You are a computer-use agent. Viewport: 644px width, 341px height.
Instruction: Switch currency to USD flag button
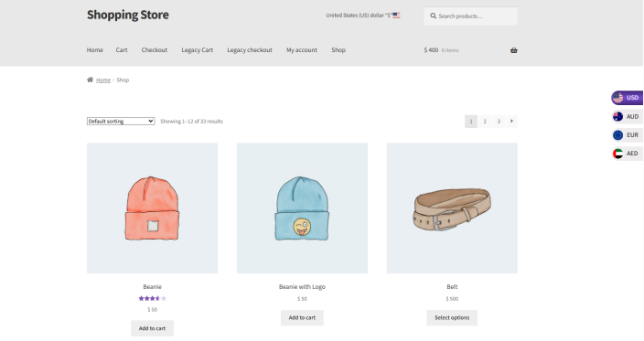pyautogui.click(x=627, y=98)
